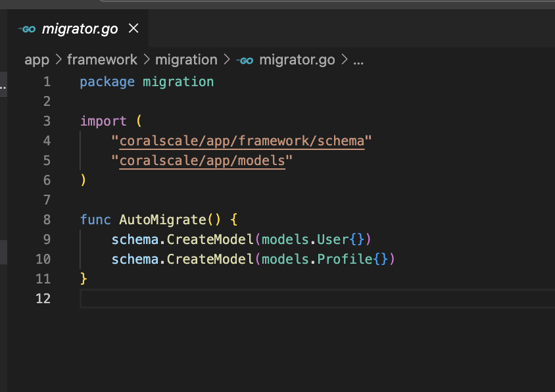Image resolution: width=555 pixels, height=392 pixels.
Task: Click the closing parenthesis on line 6
Action: pyautogui.click(x=83, y=180)
